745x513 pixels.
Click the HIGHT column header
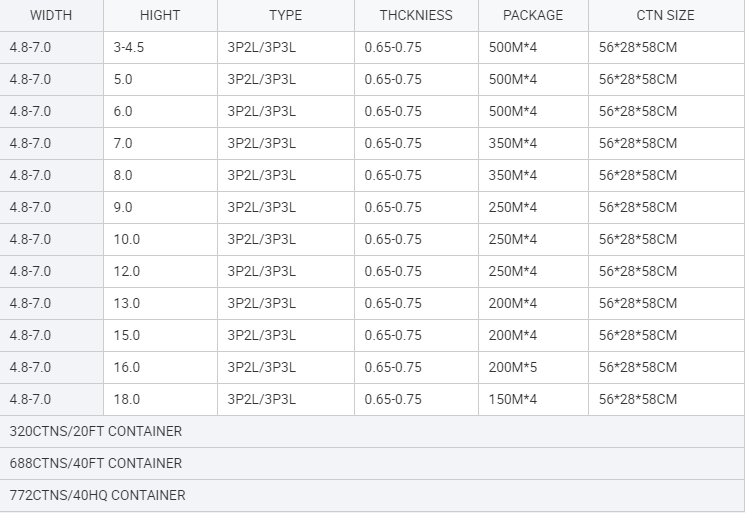click(160, 15)
